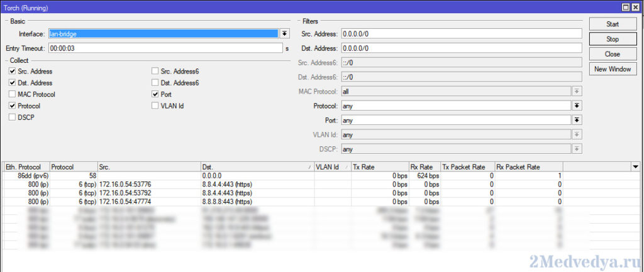Open a New Window of Torch
The image size is (644, 272).
[612, 69]
